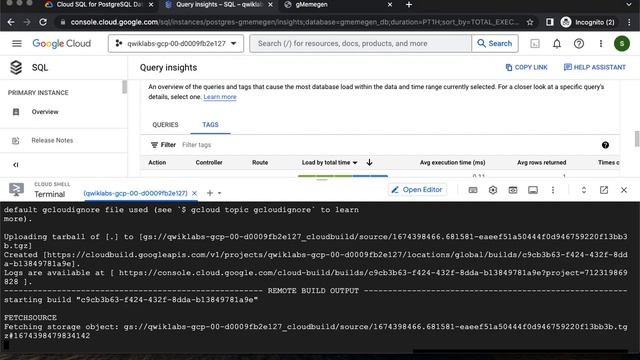640x360 pixels.
Task: Click the Cloud Shell terminal logo icon
Action: coord(16,189)
